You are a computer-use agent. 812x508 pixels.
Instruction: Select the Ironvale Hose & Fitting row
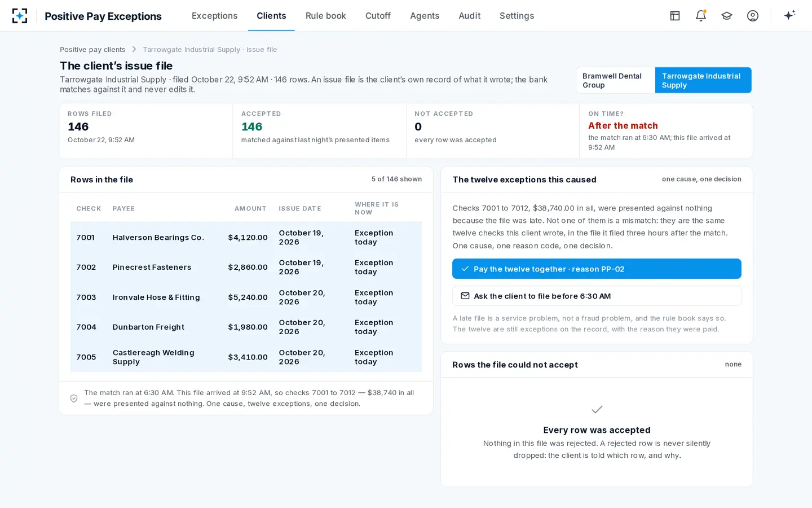pyautogui.click(x=246, y=297)
